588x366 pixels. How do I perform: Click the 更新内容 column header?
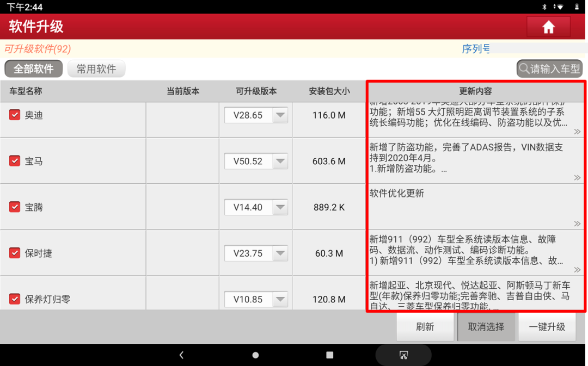475,91
